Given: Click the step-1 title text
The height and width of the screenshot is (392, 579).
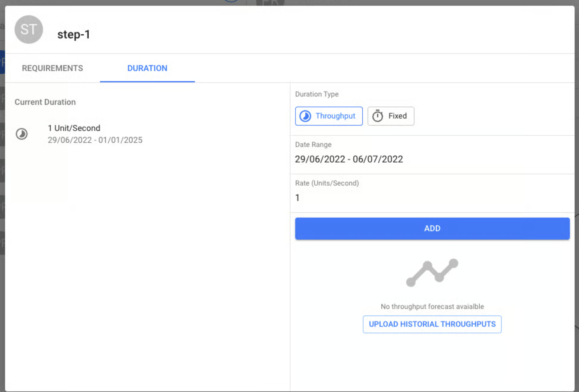Looking at the screenshot, I should pos(74,34).
